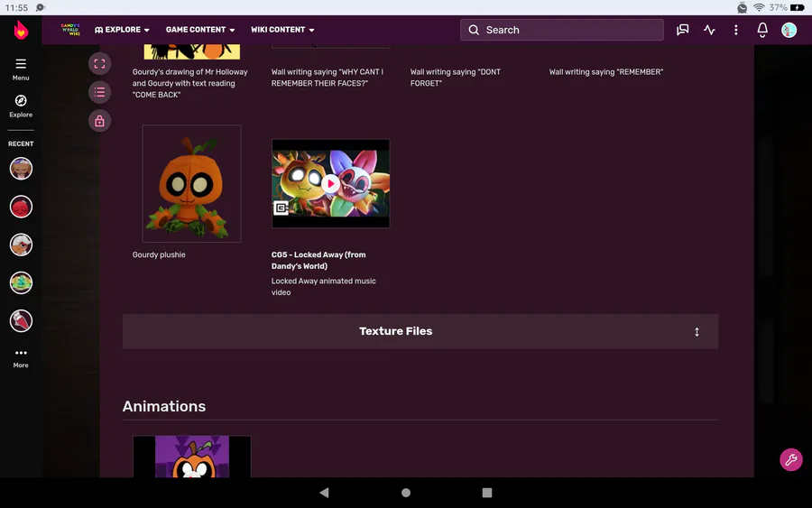
Task: Open the hamburger Menu in sidebar
Action: click(x=21, y=69)
